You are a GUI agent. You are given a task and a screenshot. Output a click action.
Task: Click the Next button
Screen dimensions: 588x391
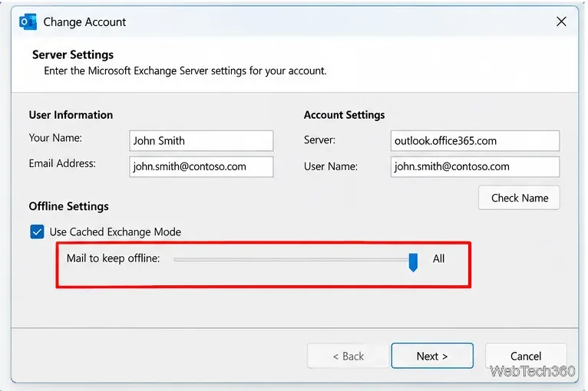click(x=432, y=356)
